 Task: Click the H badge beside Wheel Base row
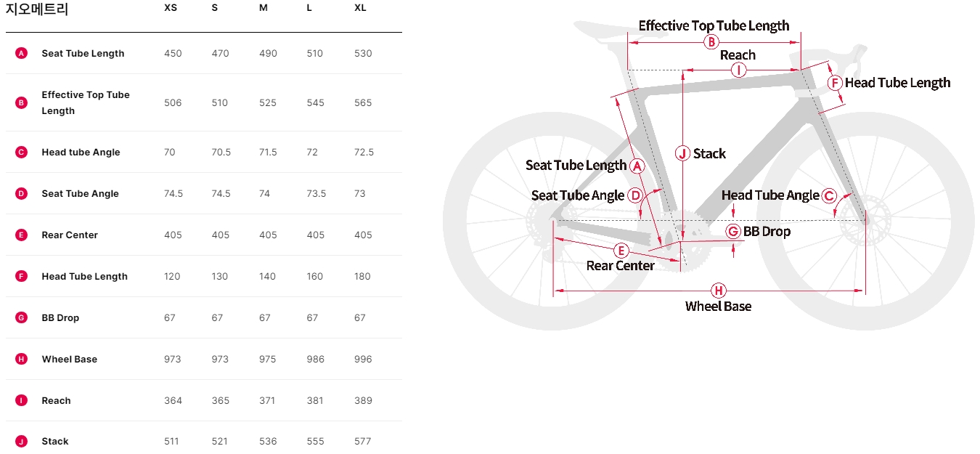click(x=21, y=359)
